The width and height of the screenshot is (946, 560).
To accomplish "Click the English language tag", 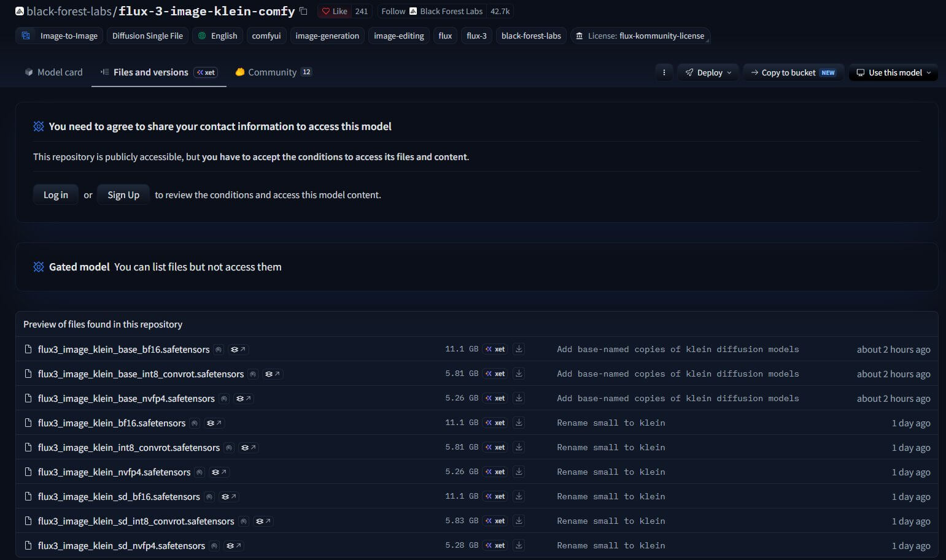I will pos(217,36).
